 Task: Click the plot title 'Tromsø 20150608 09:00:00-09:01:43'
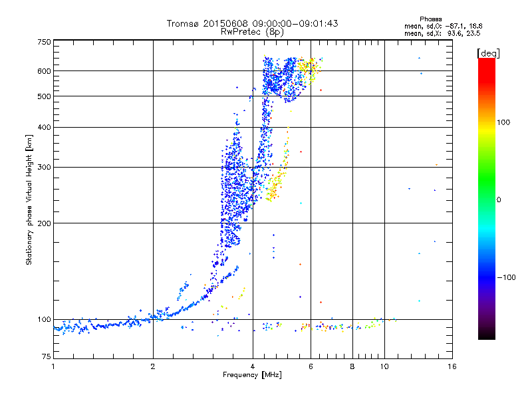pyautogui.click(x=252, y=23)
